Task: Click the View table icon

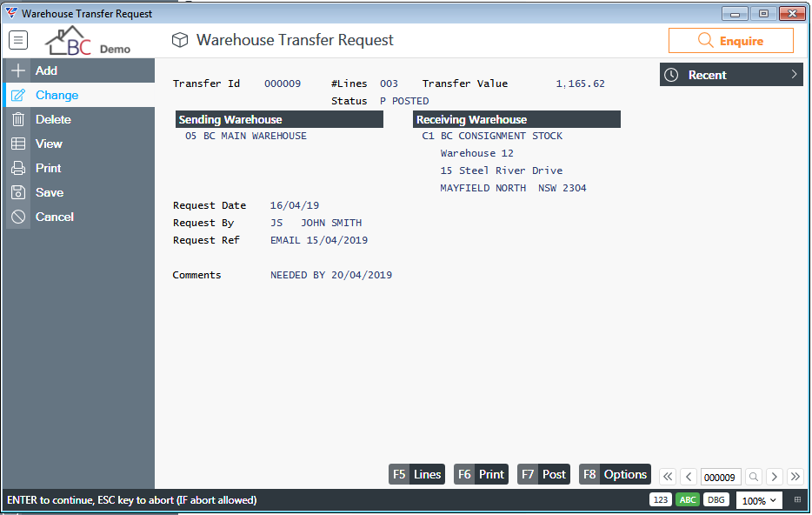Action: (18, 144)
